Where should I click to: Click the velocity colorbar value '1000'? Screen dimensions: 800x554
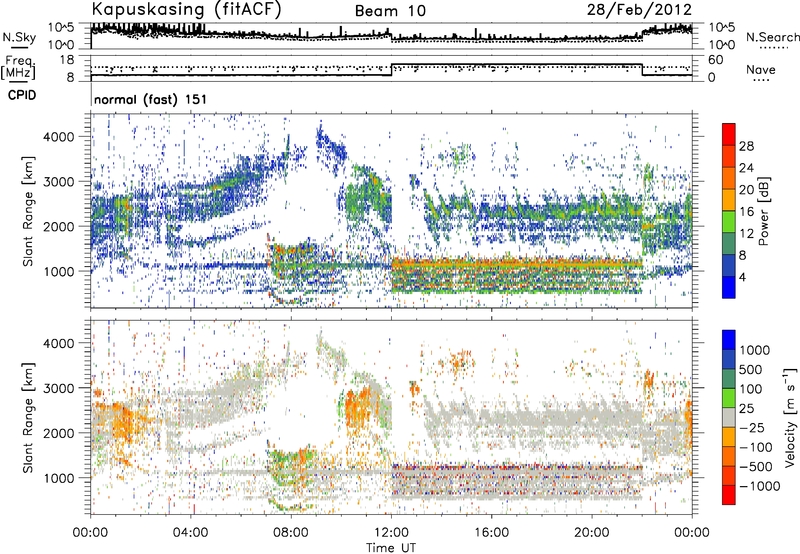(755, 350)
